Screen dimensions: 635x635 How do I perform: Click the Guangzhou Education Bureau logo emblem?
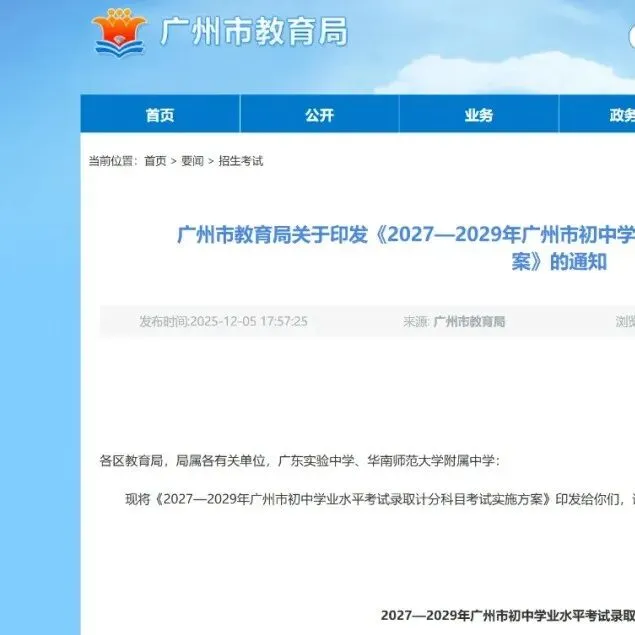pyautogui.click(x=119, y=33)
